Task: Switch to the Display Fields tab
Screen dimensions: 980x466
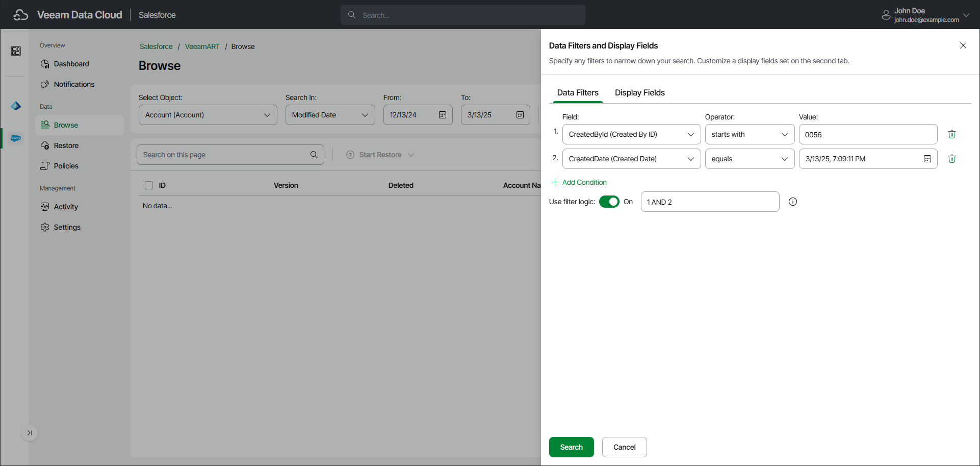Action: pyautogui.click(x=640, y=92)
